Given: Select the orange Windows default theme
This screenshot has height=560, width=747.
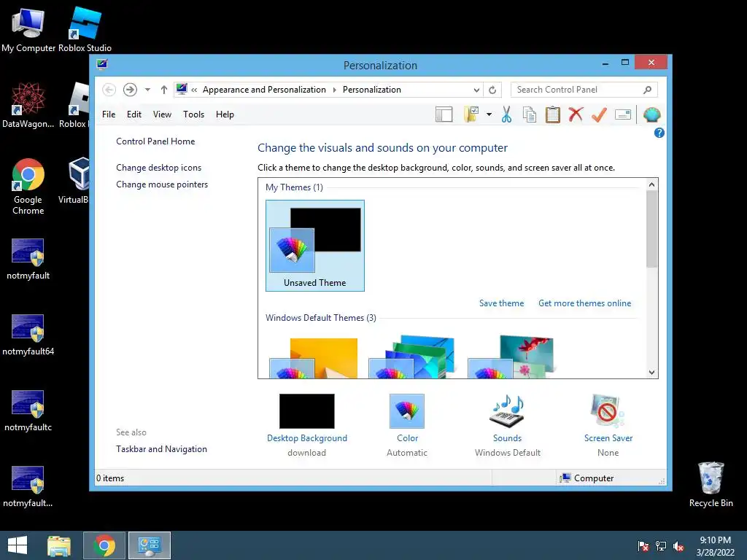Looking at the screenshot, I should (314, 358).
